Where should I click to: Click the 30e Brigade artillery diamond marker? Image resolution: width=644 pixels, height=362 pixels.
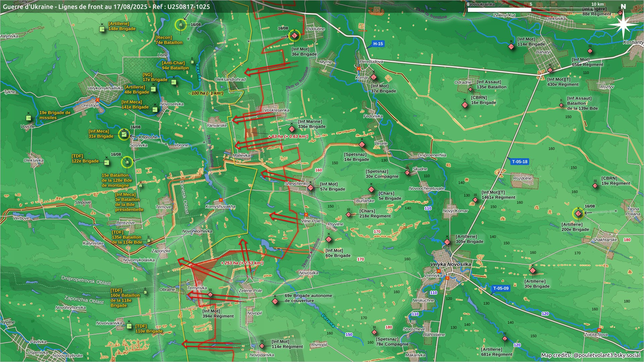(533, 270)
